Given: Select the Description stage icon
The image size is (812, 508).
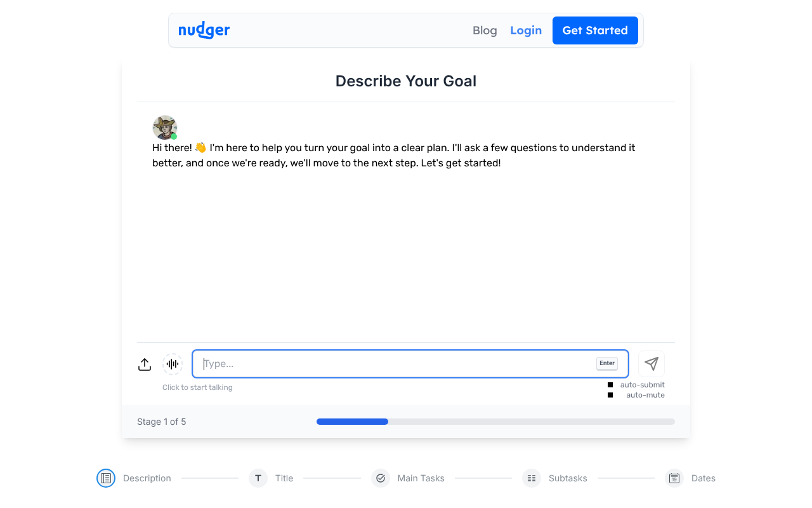Looking at the screenshot, I should (x=106, y=478).
